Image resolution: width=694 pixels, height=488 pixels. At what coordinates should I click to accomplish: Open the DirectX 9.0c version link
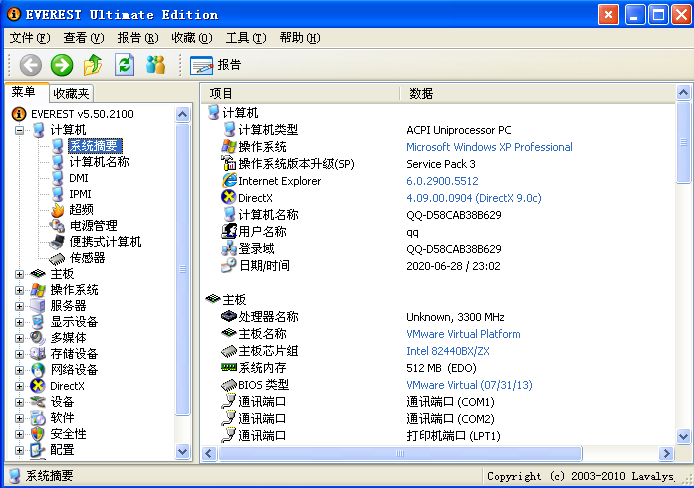474,198
